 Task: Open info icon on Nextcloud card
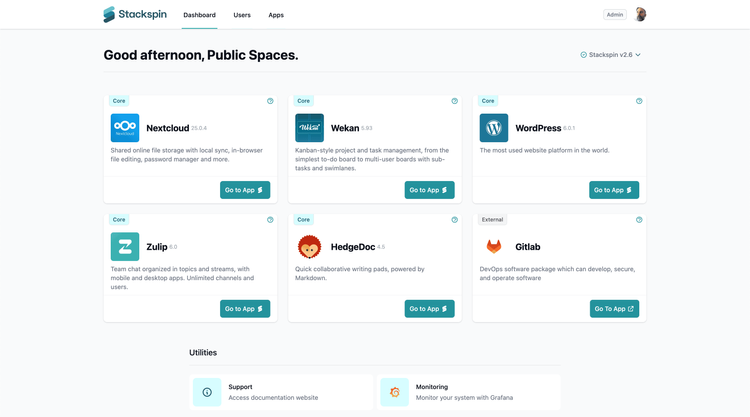(x=270, y=101)
